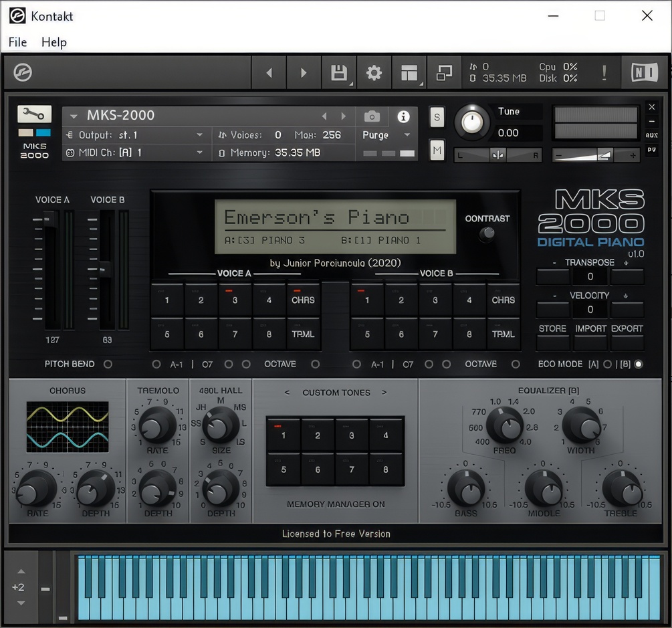Mute the instrument with M button
Screen dimensions: 672x628
[x=437, y=150]
